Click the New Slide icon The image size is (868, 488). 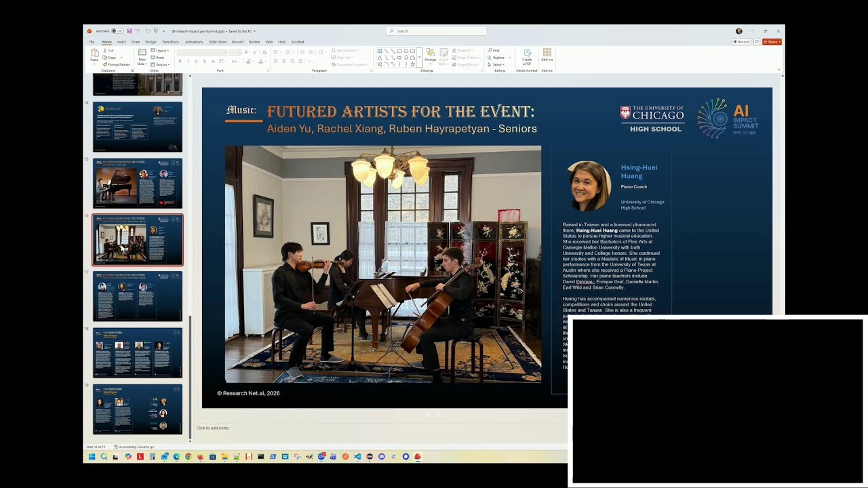pyautogui.click(x=142, y=52)
